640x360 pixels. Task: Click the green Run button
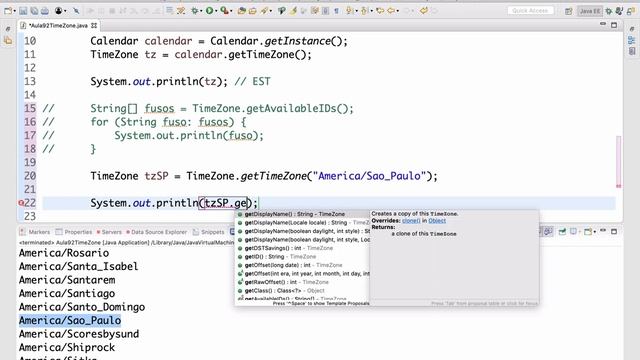(209, 11)
